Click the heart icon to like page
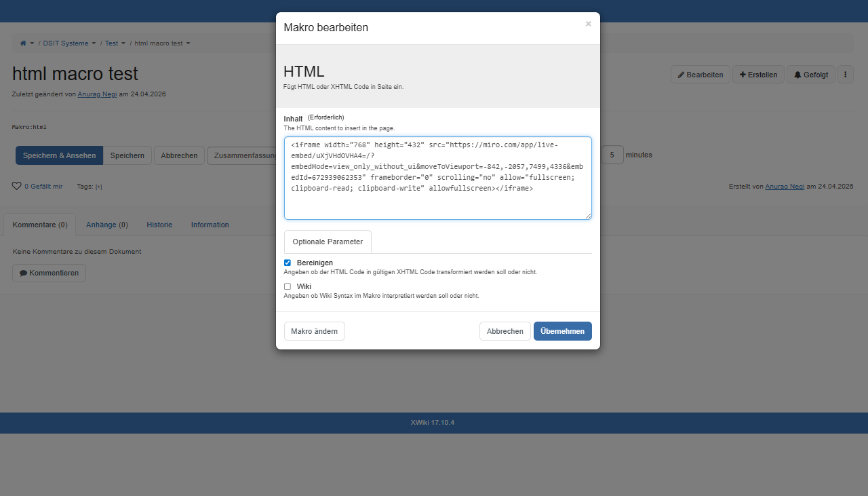868x496 pixels. pyautogui.click(x=17, y=186)
